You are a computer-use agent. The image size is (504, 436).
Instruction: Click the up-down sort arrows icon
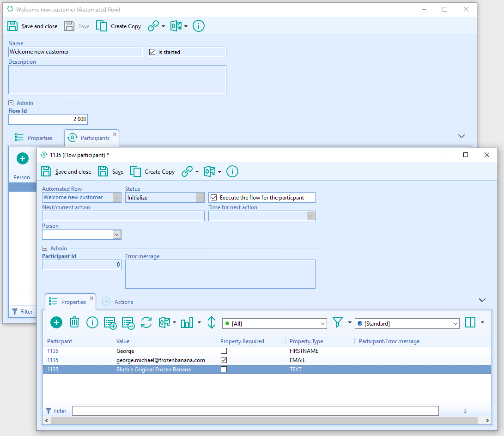pyautogui.click(x=211, y=322)
